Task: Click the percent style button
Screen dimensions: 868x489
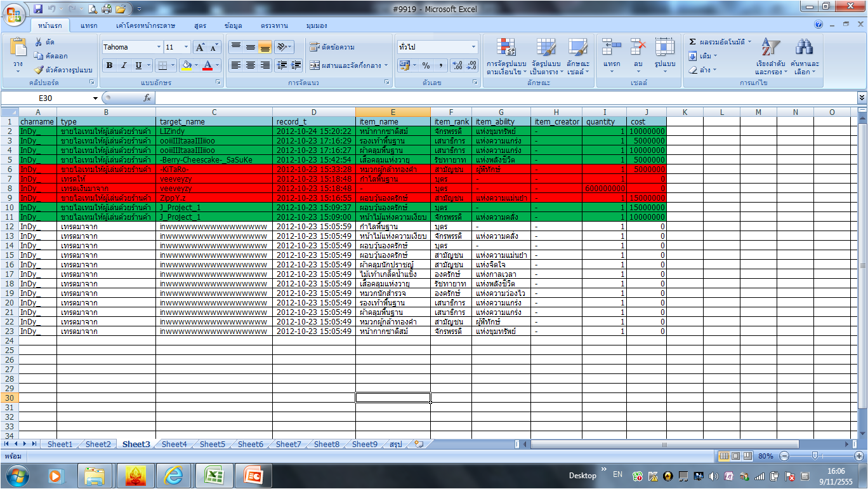Action: 426,65
